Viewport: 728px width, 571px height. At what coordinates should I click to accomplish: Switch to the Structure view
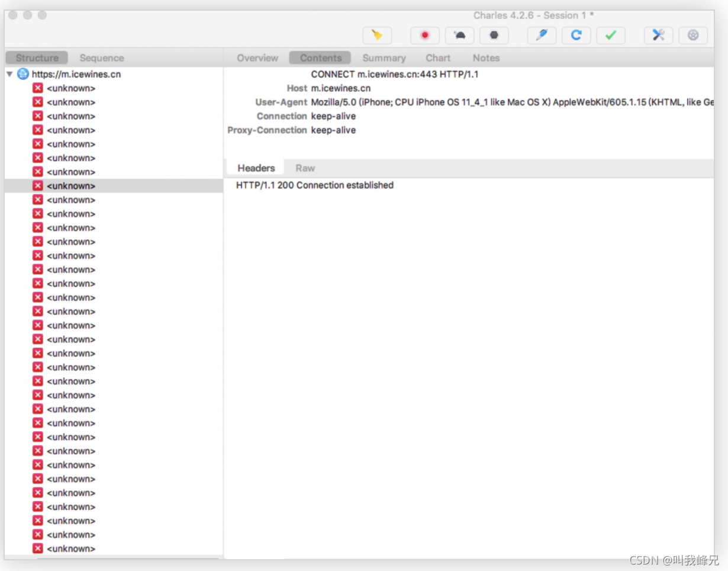coord(37,58)
